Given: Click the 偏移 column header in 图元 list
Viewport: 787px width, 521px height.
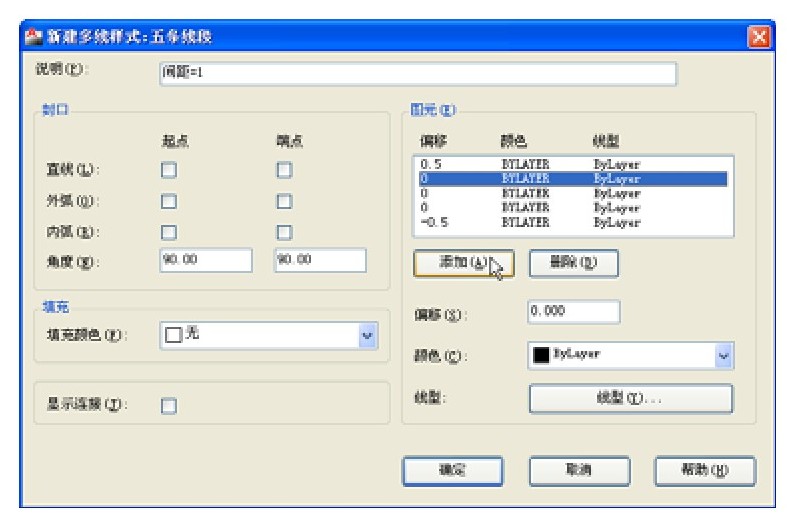Looking at the screenshot, I should pyautogui.click(x=433, y=141).
